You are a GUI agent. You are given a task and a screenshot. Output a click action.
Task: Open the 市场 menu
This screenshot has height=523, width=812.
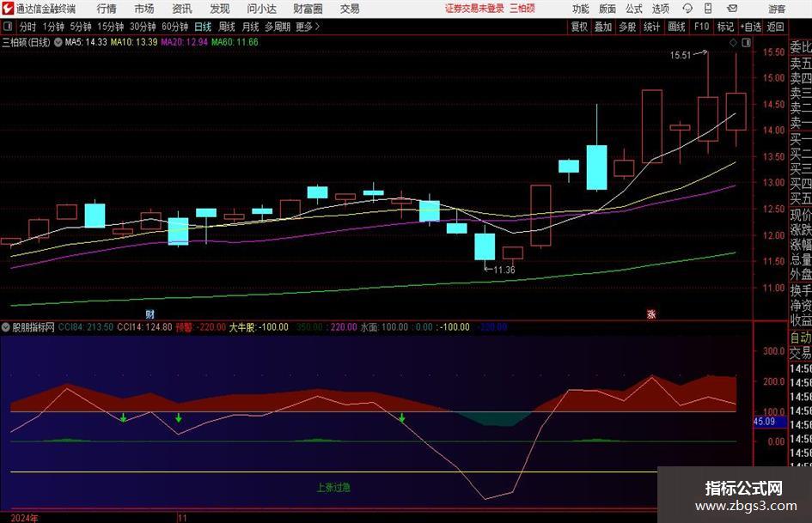coord(144,9)
